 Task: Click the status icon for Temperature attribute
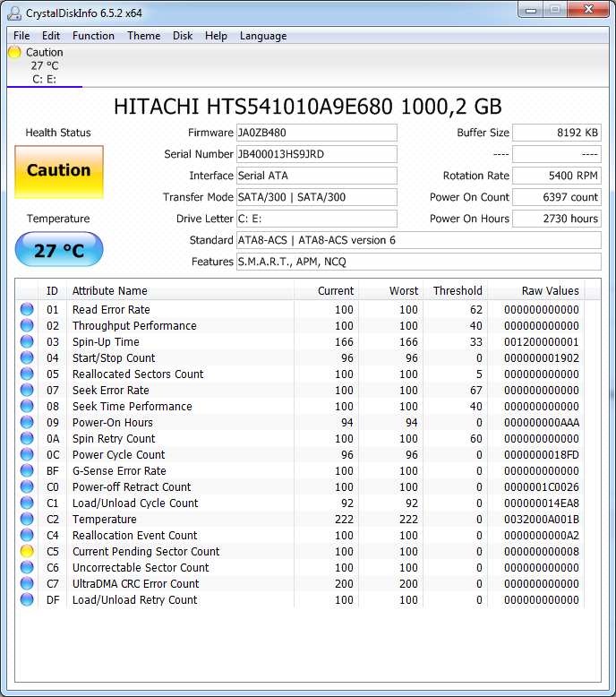(27, 519)
